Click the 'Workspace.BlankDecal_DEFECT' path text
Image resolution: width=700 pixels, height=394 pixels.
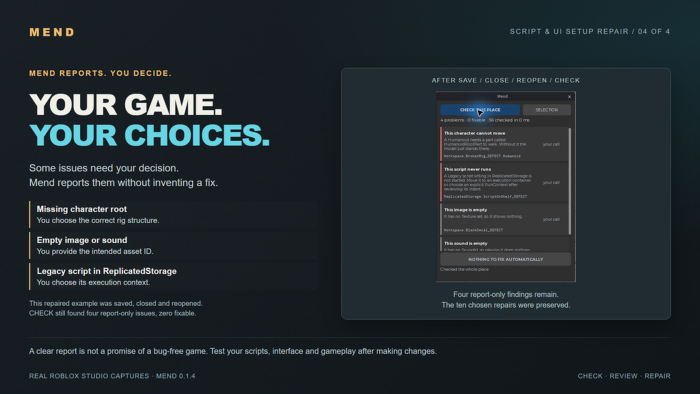[473, 230]
